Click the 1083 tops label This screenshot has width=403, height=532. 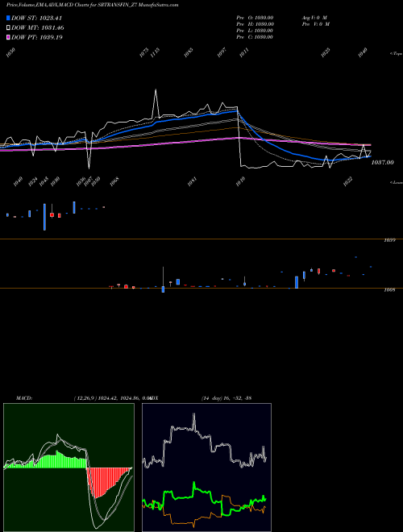click(x=189, y=52)
